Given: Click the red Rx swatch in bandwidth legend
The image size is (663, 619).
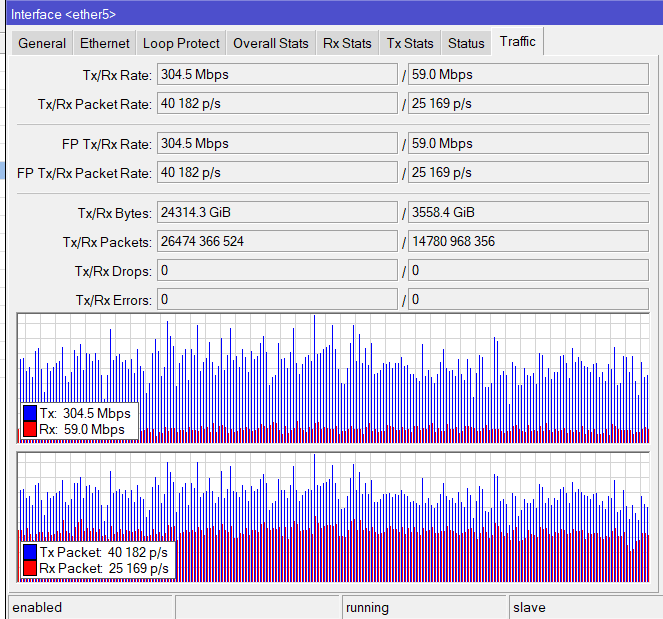Looking at the screenshot, I should pos(29,430).
